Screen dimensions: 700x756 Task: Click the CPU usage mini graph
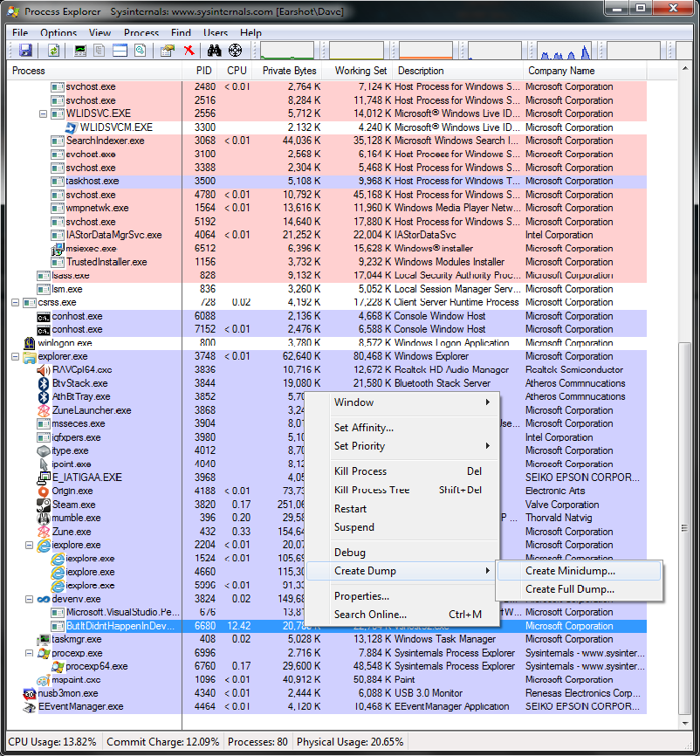point(287,50)
